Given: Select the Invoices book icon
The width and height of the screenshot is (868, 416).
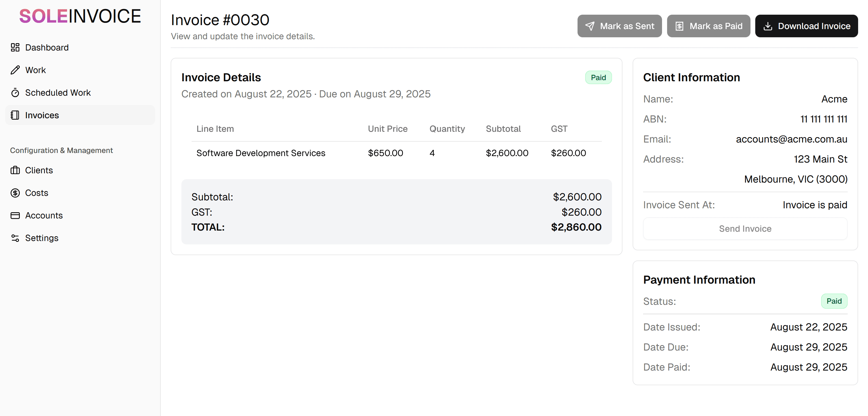Looking at the screenshot, I should pyautogui.click(x=15, y=115).
